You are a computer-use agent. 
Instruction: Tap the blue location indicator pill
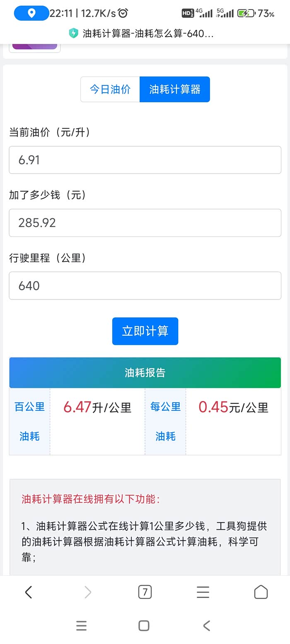coord(31,13)
